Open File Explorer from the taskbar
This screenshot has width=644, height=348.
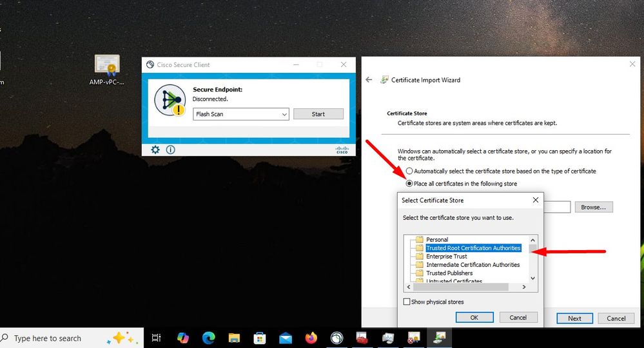pyautogui.click(x=234, y=338)
